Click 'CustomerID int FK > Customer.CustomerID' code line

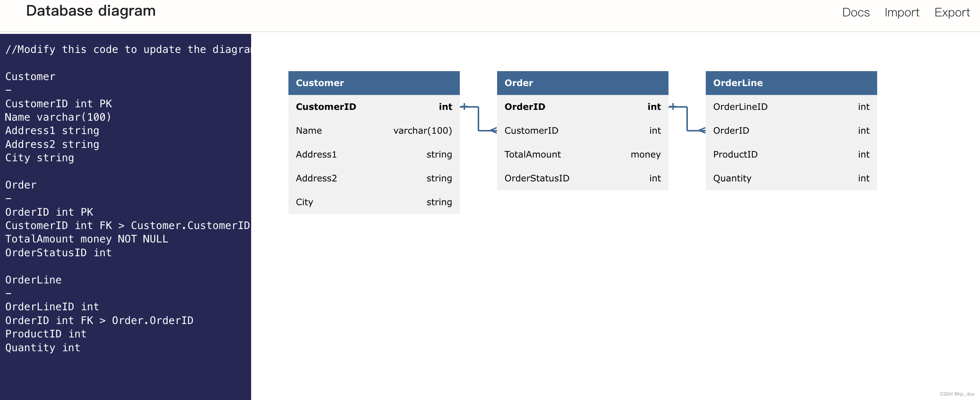coord(128,226)
